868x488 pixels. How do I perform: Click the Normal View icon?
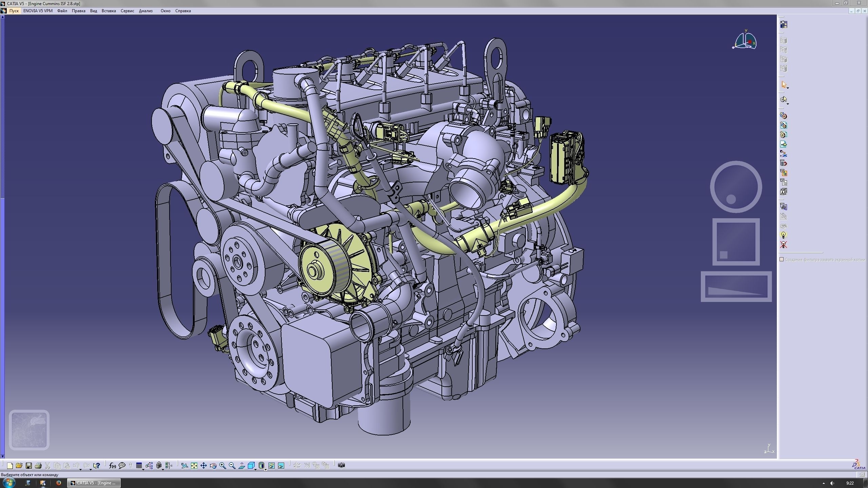tap(241, 466)
